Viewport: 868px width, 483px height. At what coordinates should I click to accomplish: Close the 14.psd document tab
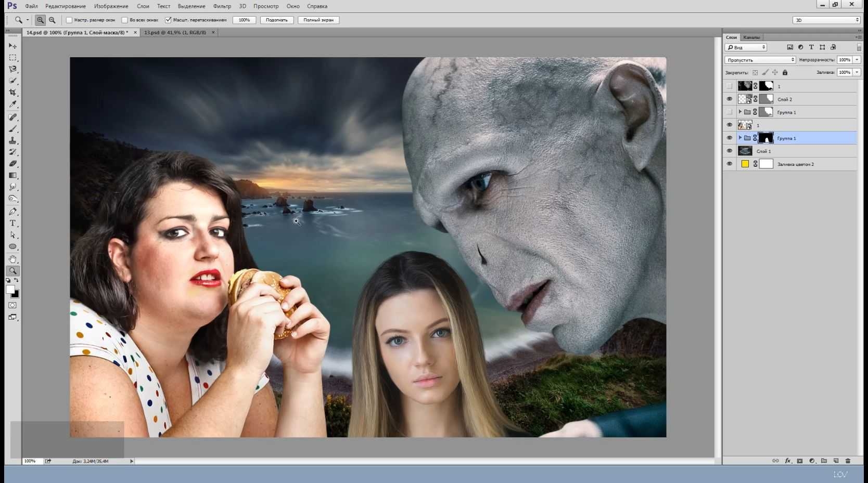[x=135, y=32]
